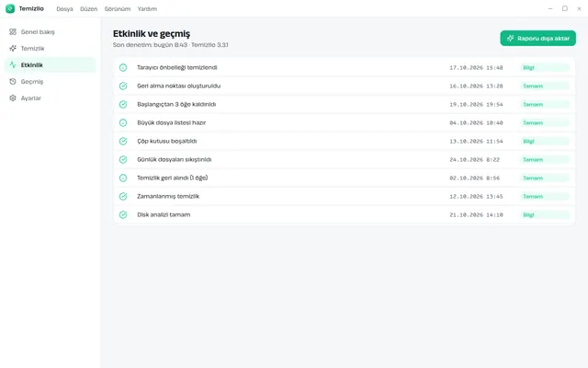Maximize the Temizlio window

(x=564, y=8)
